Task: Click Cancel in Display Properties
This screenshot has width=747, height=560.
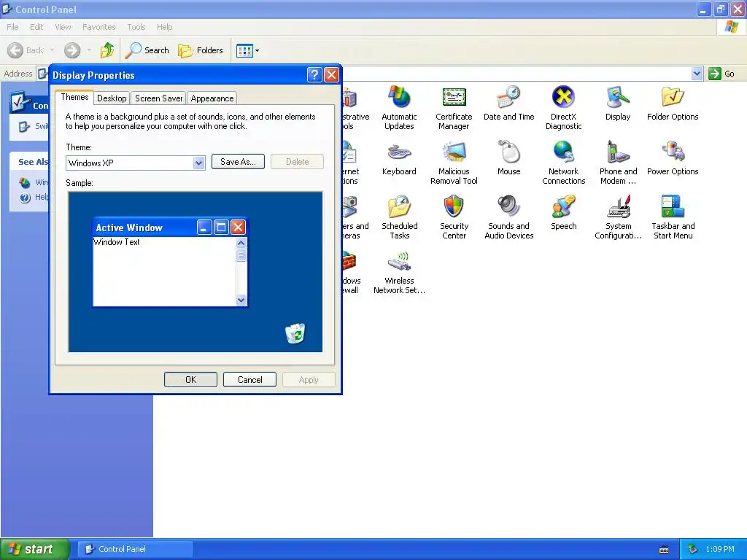Action: (249, 379)
